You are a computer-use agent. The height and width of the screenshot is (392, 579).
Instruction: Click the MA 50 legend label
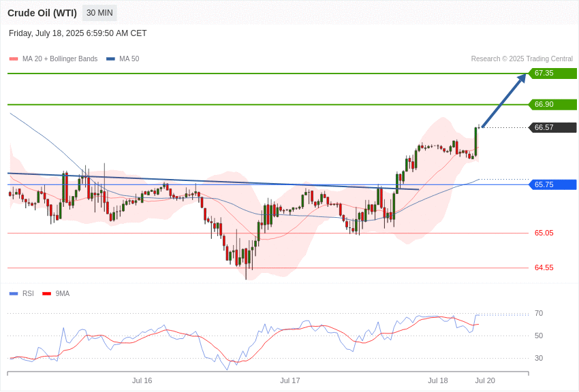[129, 59]
